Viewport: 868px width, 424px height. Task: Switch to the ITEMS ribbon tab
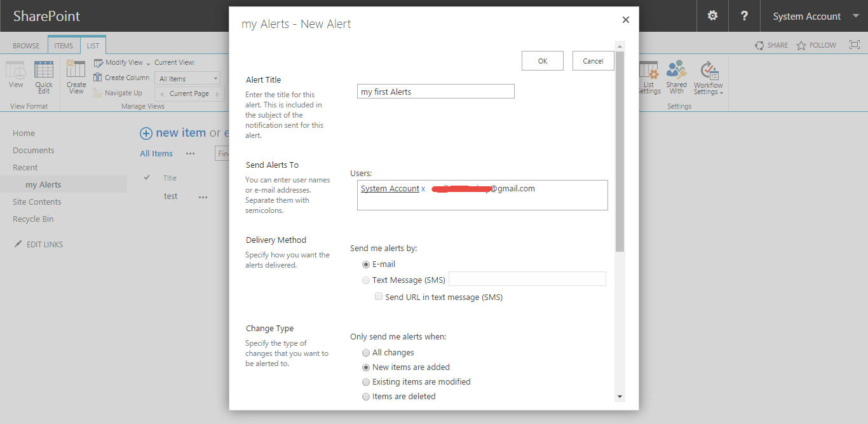point(63,45)
